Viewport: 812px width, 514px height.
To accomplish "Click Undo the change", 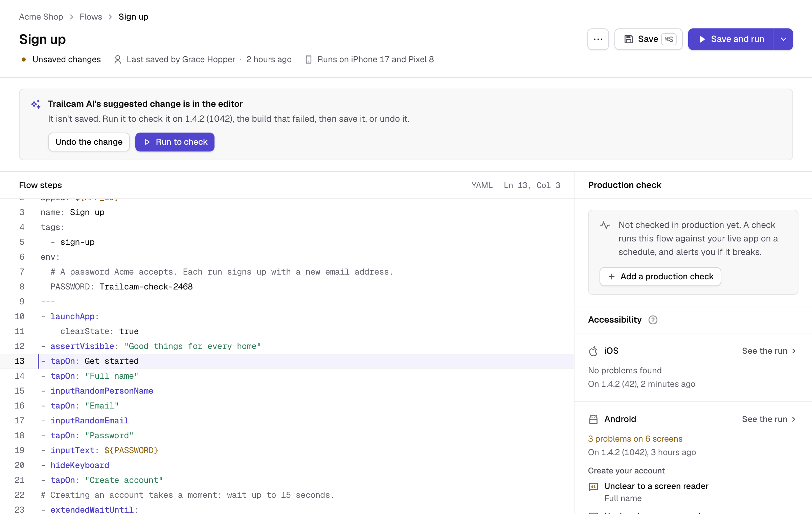I will [x=89, y=142].
